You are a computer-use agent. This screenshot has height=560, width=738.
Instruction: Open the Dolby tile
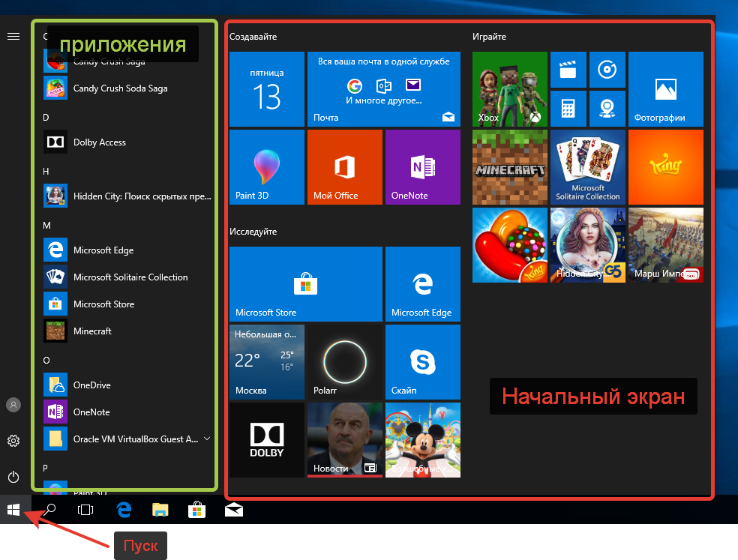point(267,440)
